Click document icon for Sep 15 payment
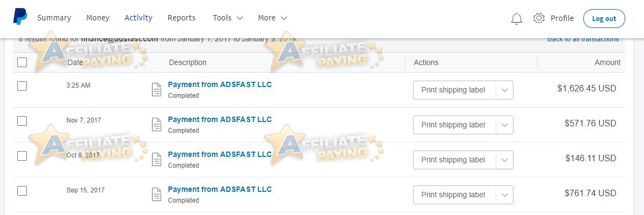The width and height of the screenshot is (644, 215). [x=156, y=195]
